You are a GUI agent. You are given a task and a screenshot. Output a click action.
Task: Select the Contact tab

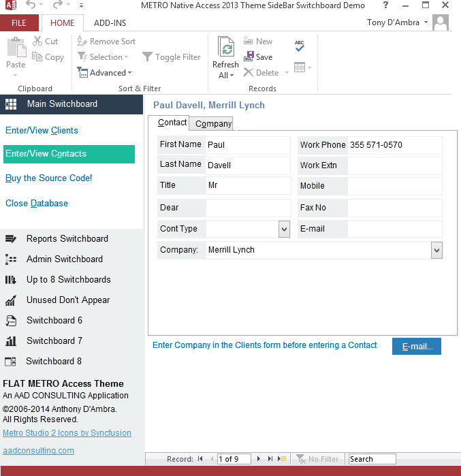169,123
